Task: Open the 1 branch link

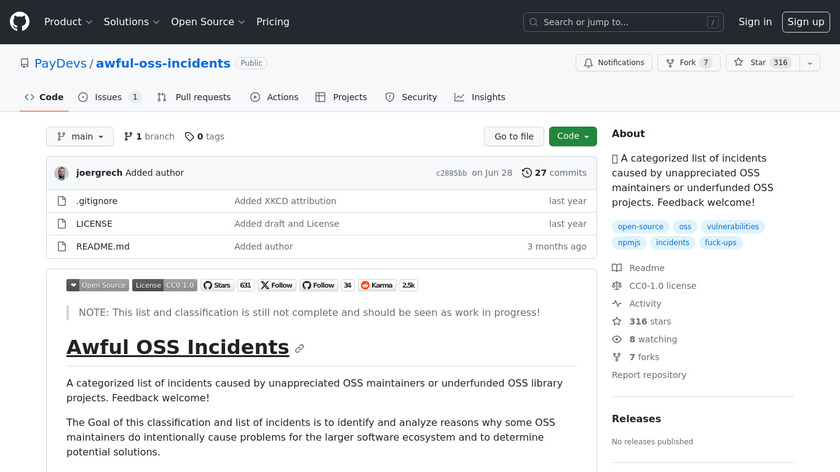Action: pyautogui.click(x=148, y=137)
